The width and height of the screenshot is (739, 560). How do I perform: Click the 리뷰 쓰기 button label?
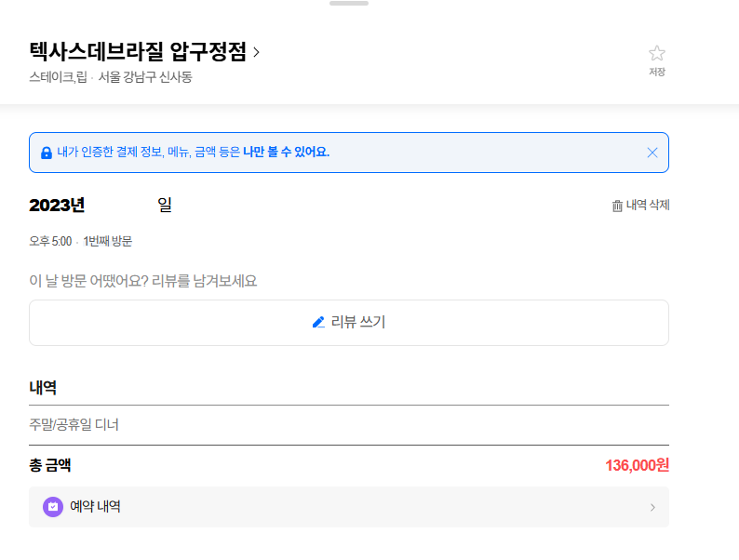pos(358,322)
